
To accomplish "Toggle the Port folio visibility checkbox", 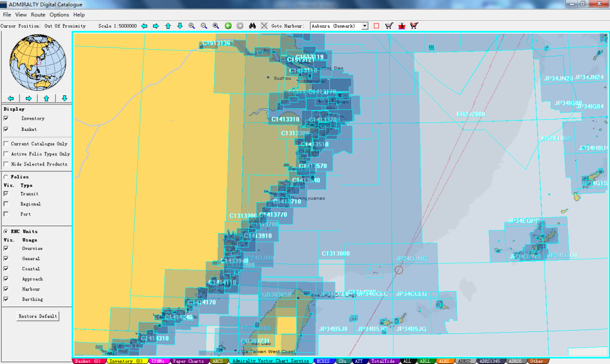I will (x=6, y=214).
